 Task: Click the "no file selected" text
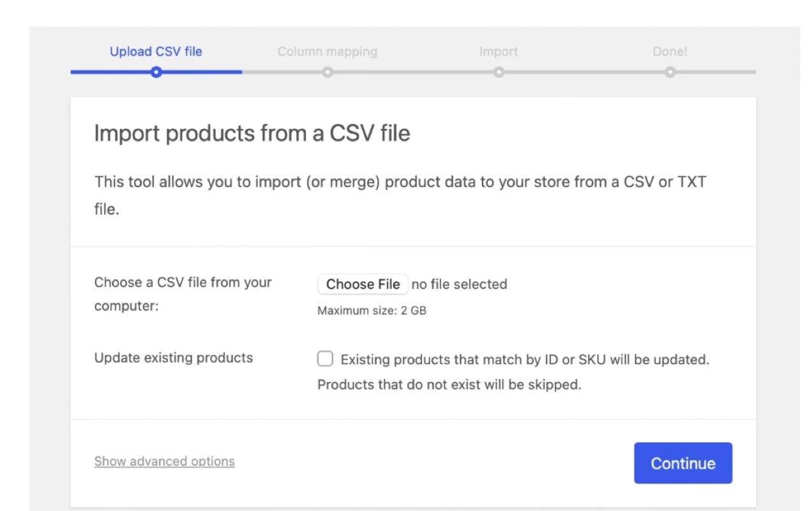(x=459, y=284)
